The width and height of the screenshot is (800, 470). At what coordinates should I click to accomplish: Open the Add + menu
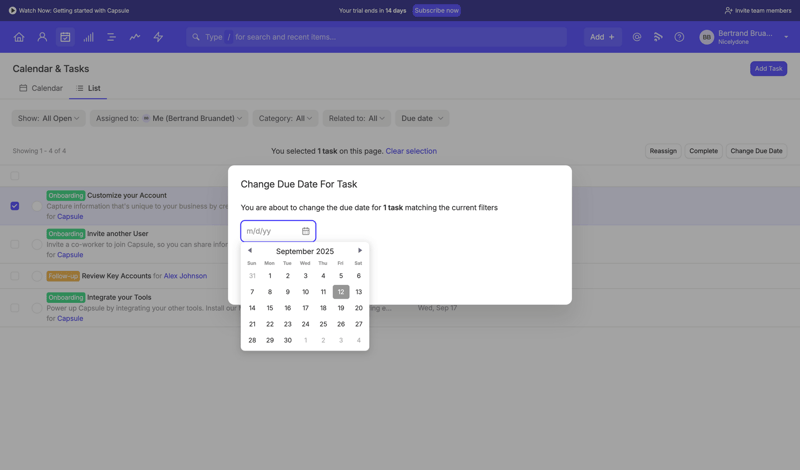point(603,37)
